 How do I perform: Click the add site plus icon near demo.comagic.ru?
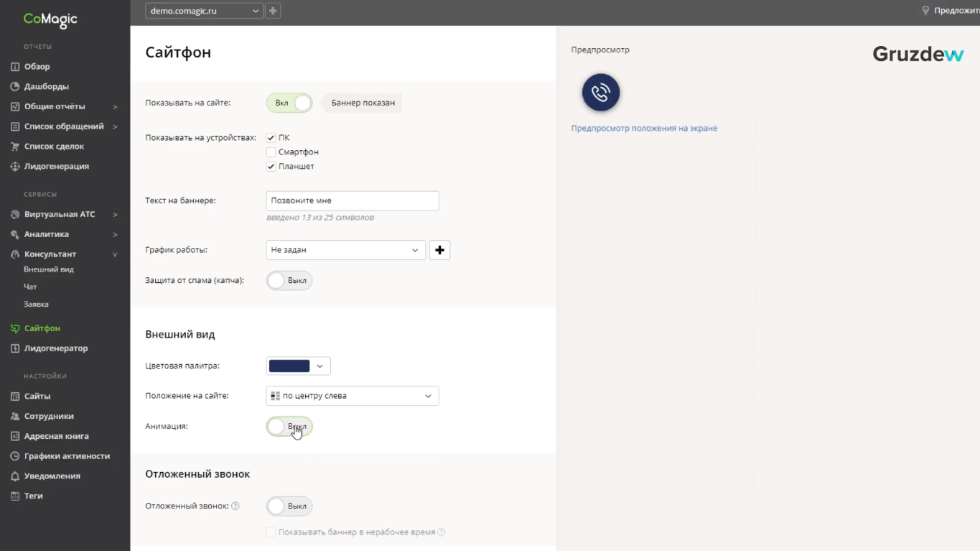pos(273,11)
